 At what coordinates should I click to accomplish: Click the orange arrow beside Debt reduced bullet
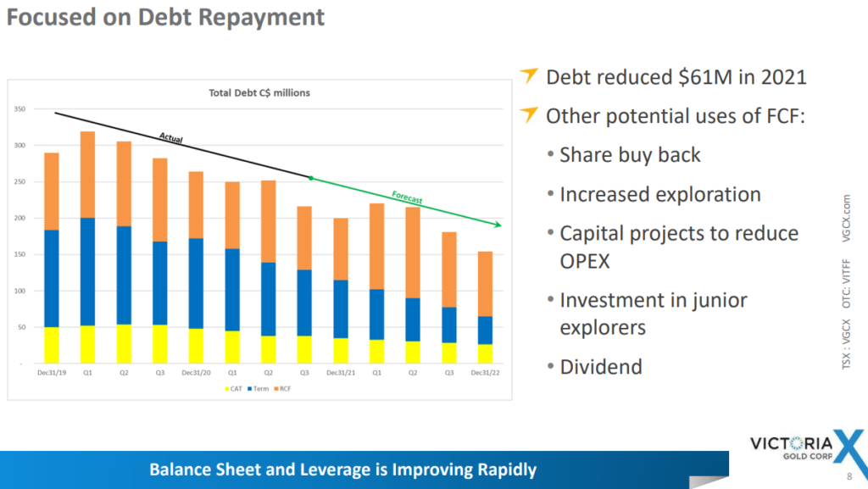point(529,75)
